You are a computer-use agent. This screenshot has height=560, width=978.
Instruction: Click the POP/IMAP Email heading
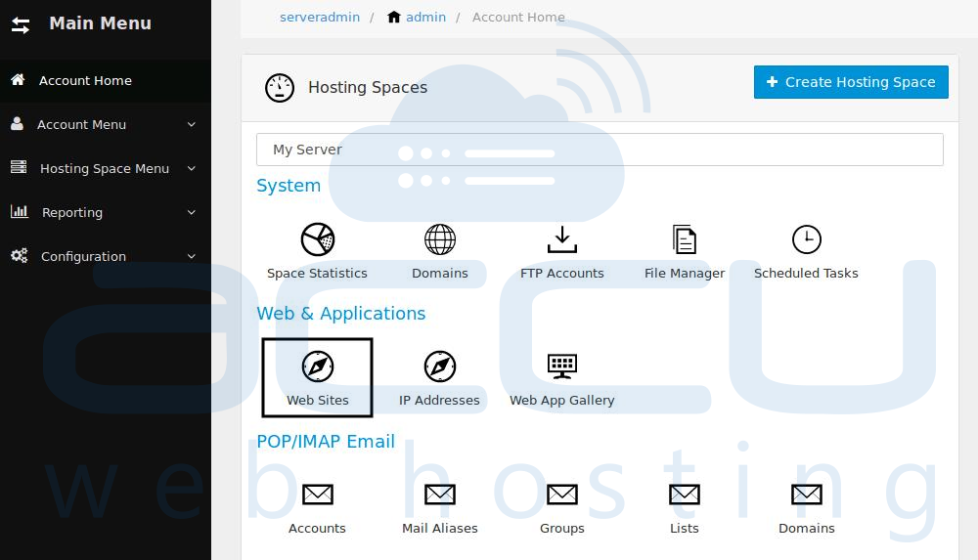point(326,442)
